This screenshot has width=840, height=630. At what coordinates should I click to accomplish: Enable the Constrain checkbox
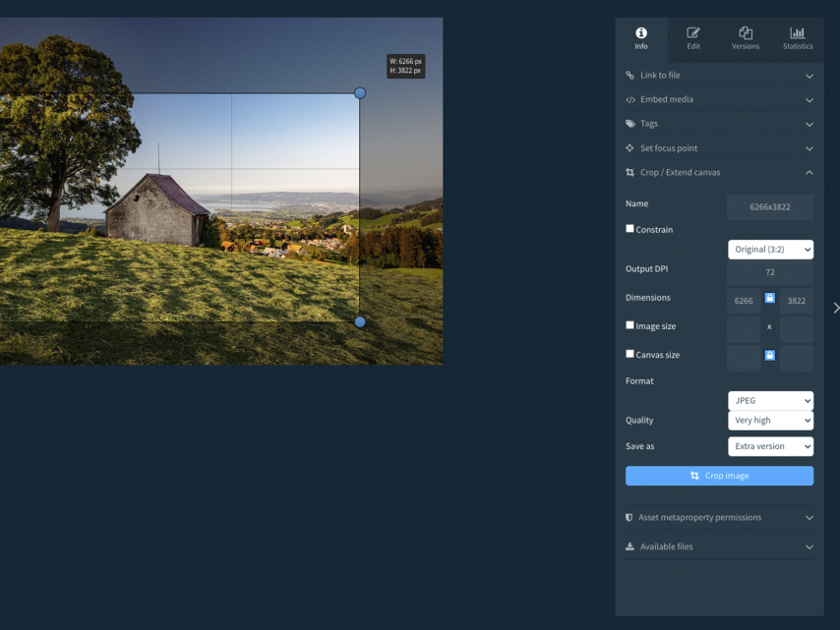click(x=630, y=229)
